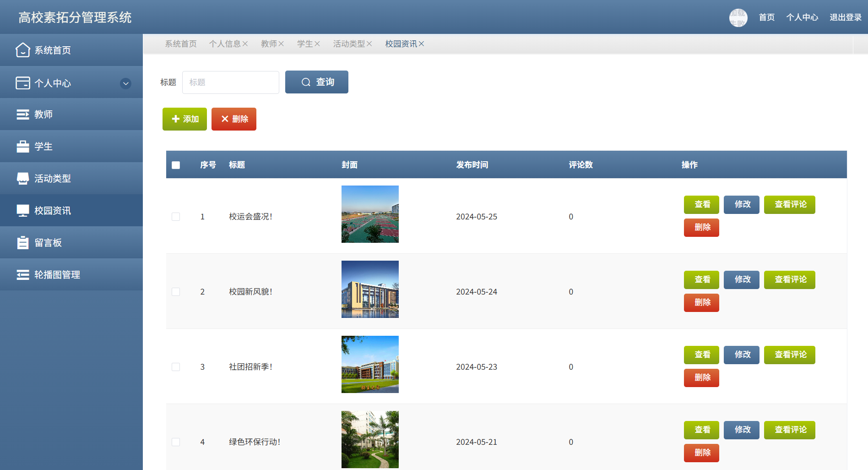The image size is (868, 470).
Task: Click the list icon beside 教师
Action: coord(23,114)
